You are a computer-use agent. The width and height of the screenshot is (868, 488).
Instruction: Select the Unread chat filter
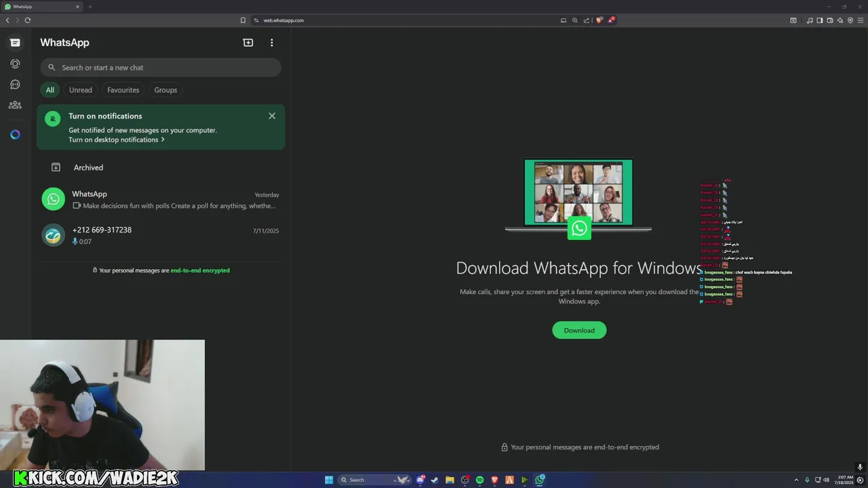(81, 90)
